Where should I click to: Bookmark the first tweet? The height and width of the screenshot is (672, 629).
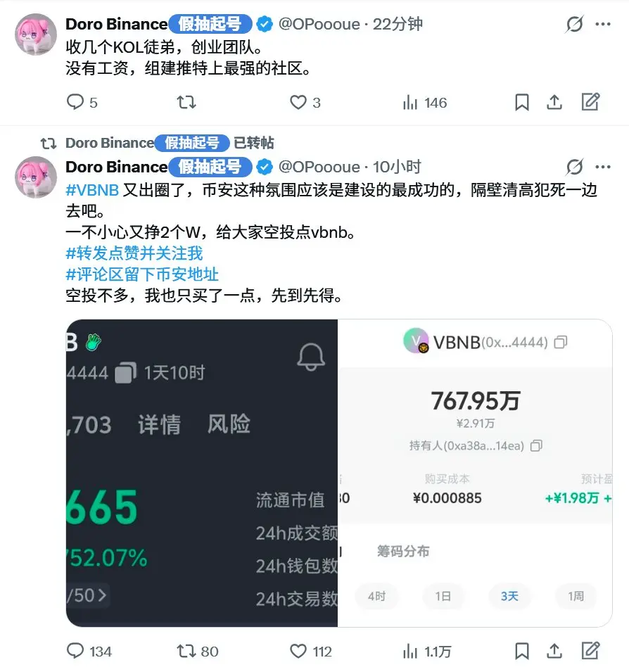(521, 103)
